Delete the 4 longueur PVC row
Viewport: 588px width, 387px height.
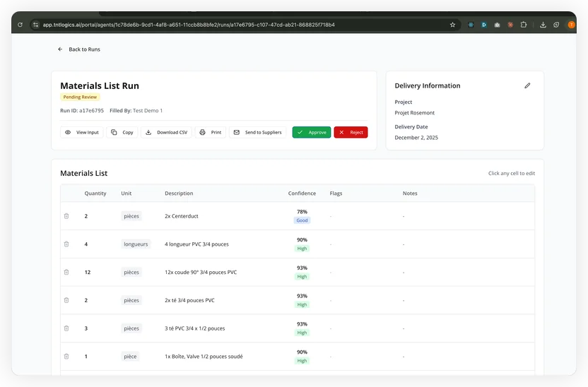[66, 244]
